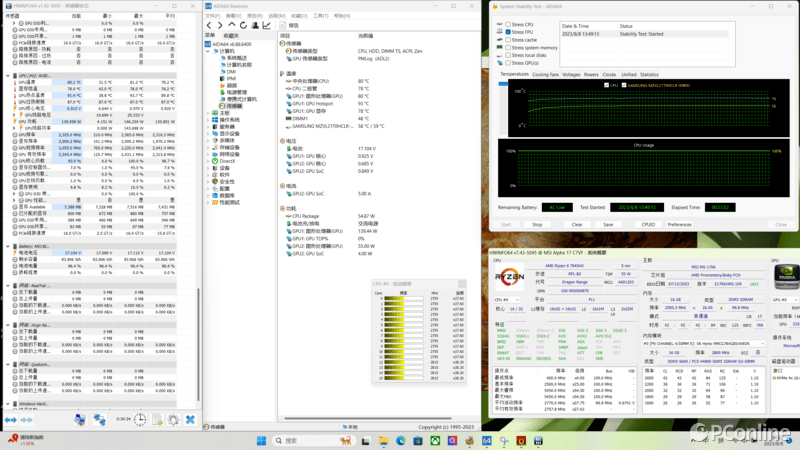This screenshot has height=450, width=800.
Task: Expand the DirectX node in AIDA64 tree
Action: coord(208,161)
